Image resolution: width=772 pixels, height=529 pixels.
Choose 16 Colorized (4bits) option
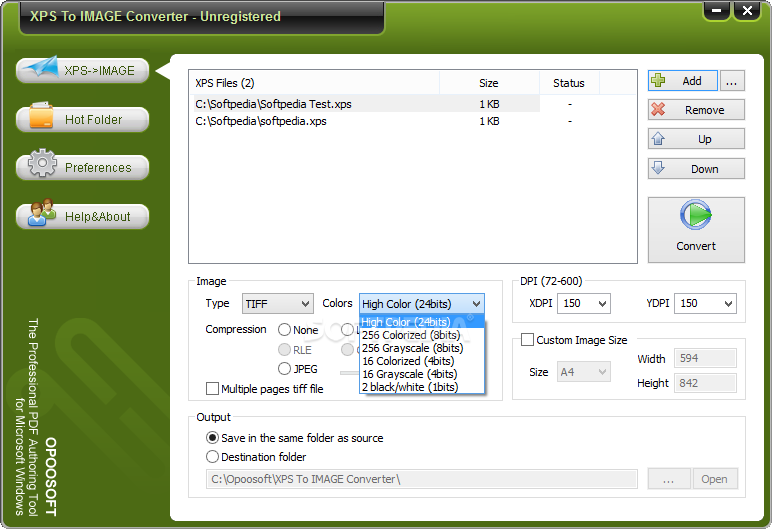422,361
